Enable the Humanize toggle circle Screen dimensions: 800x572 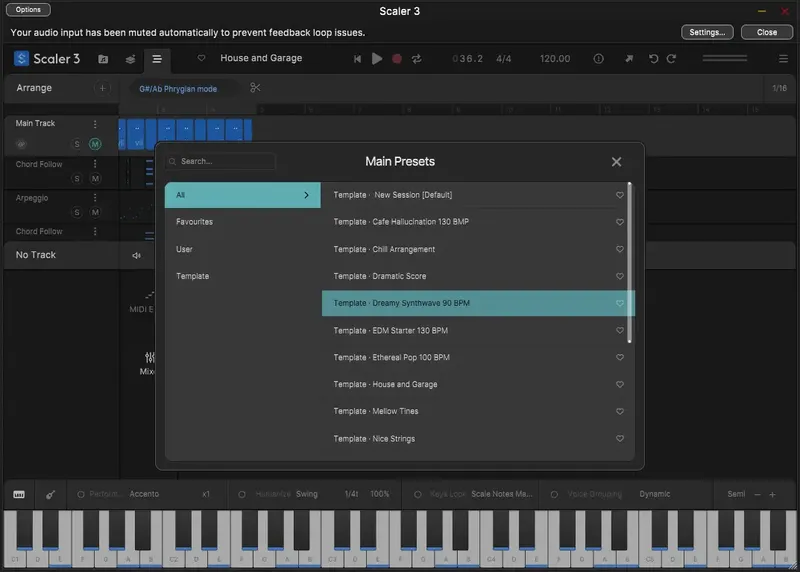(242, 494)
